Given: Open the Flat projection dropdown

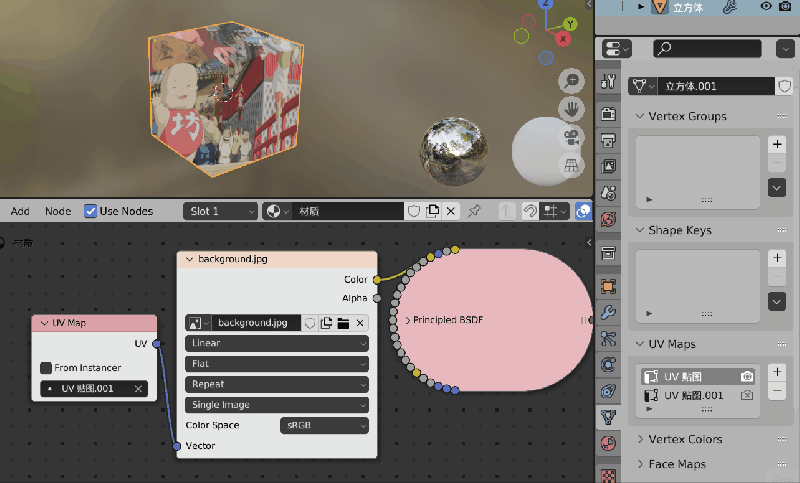Looking at the screenshot, I should click(277, 364).
